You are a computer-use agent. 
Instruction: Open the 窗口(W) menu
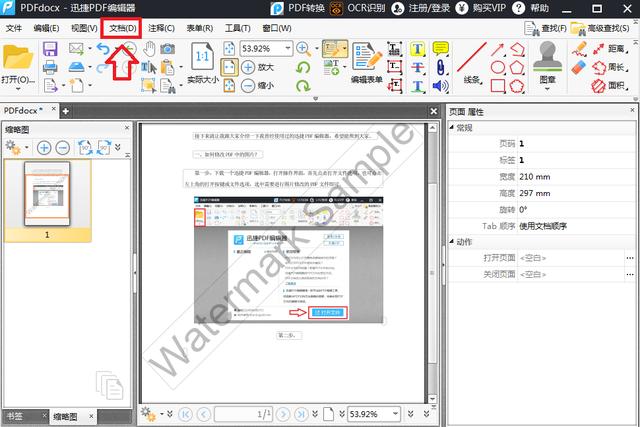pyautogui.click(x=277, y=28)
